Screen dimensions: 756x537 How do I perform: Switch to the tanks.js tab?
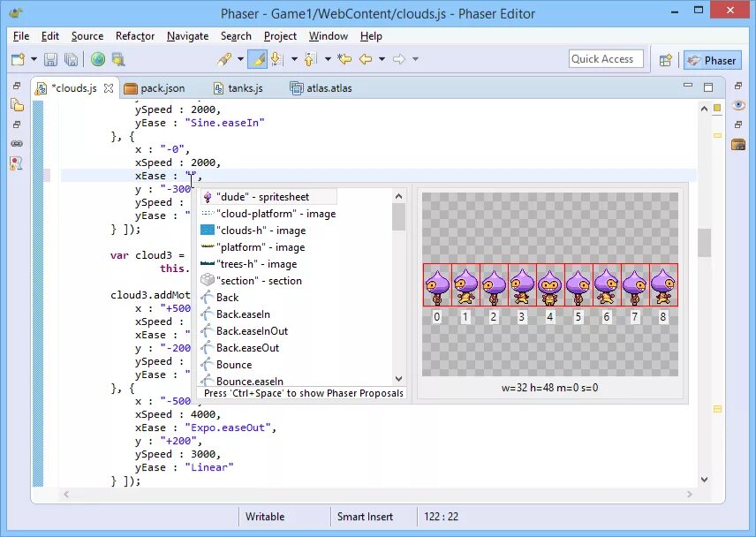click(239, 88)
